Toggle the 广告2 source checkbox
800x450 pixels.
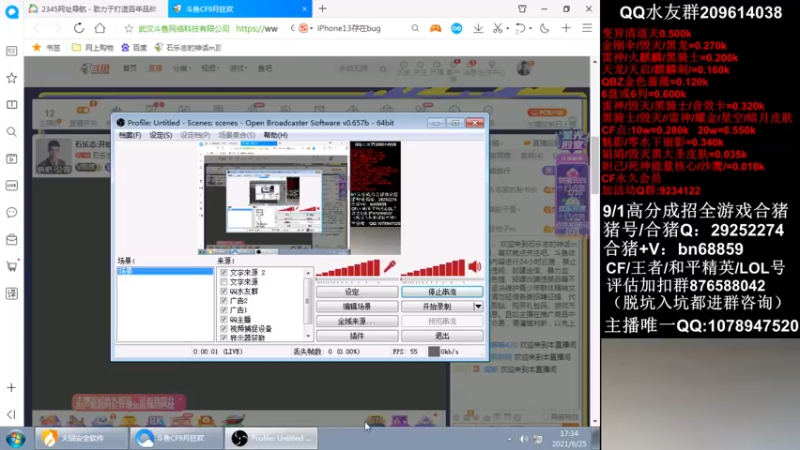223,301
